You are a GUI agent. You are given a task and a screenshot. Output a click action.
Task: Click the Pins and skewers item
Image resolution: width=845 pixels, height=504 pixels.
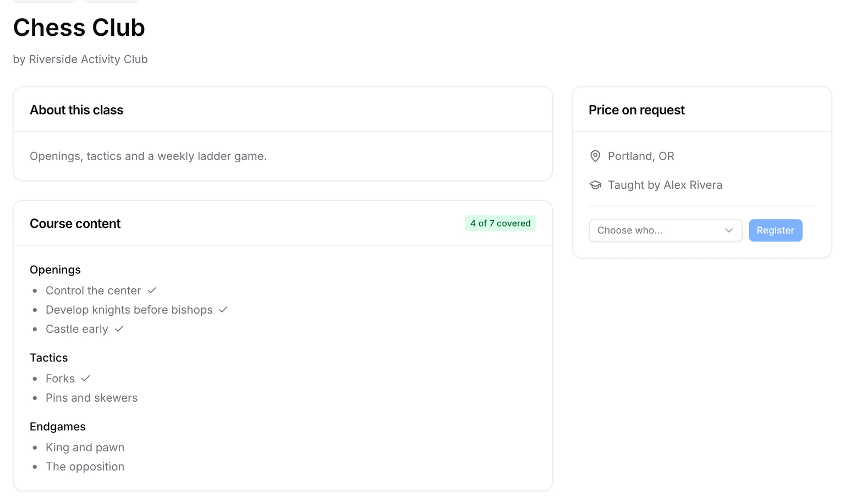pos(91,398)
